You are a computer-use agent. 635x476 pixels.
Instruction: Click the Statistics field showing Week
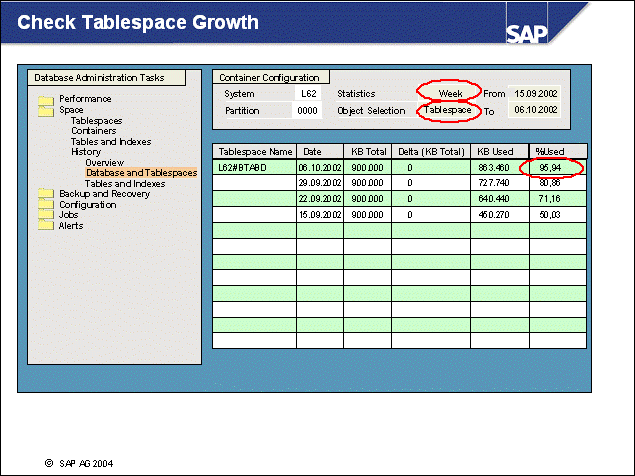click(450, 93)
